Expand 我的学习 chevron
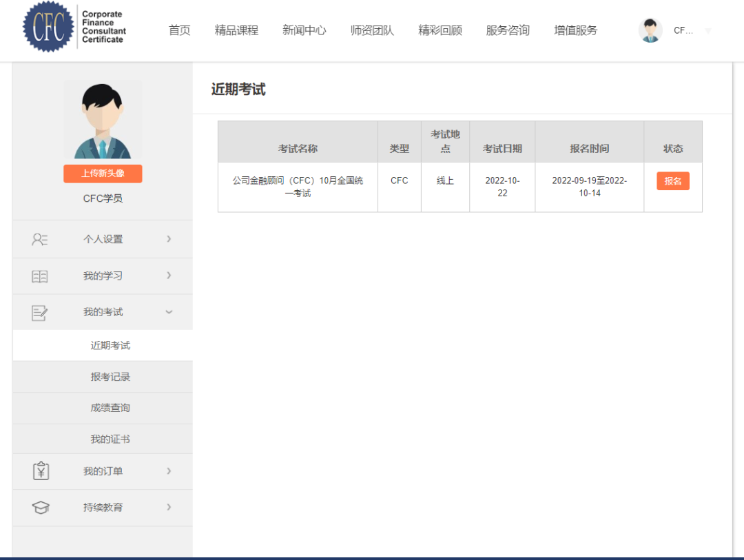Image resolution: width=744 pixels, height=560 pixels. point(169,276)
